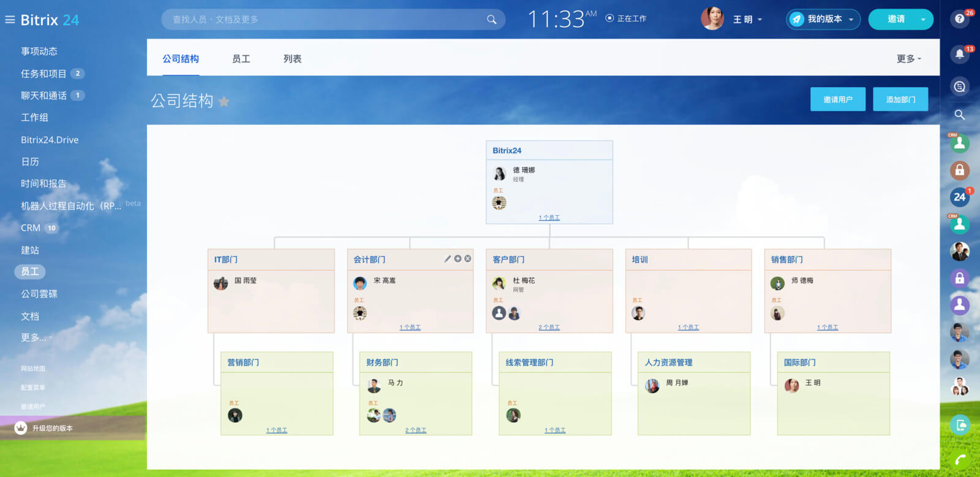
Task: Click the Bitrix 24 logo
Action: [50, 20]
